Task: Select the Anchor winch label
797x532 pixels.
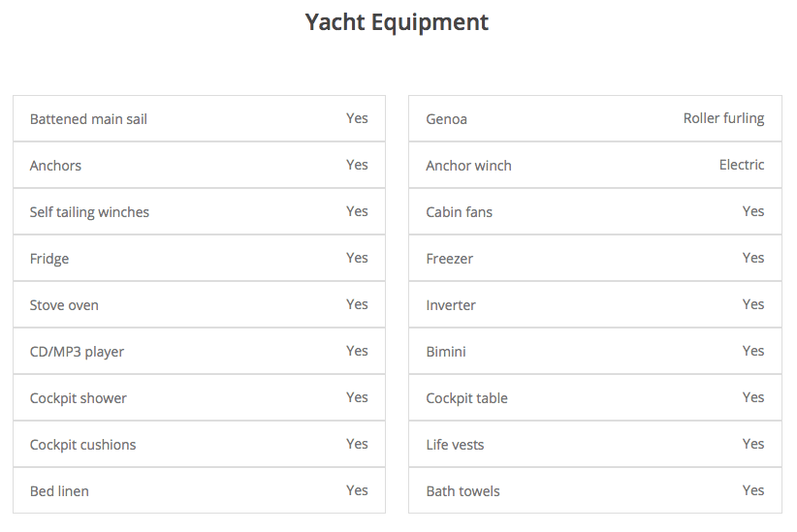Action: [468, 166]
